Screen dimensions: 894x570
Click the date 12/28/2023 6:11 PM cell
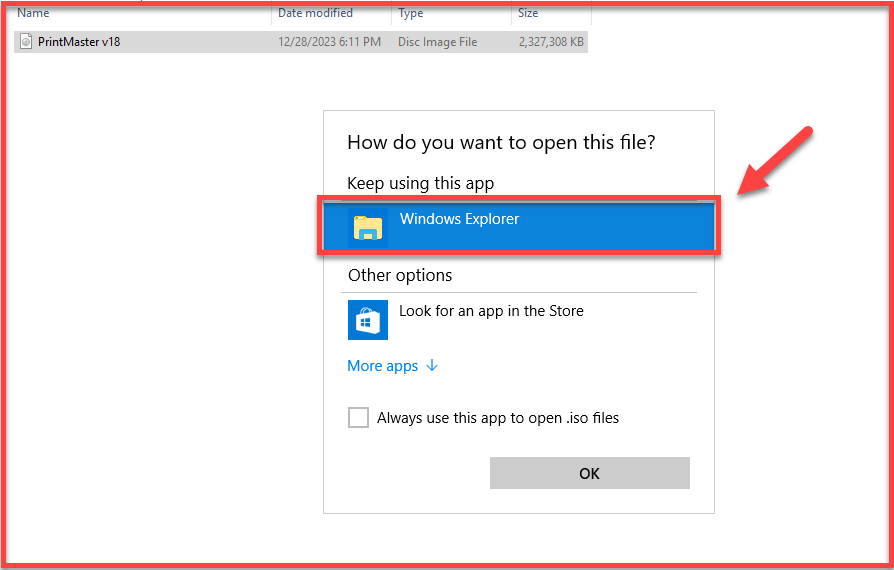(x=330, y=42)
